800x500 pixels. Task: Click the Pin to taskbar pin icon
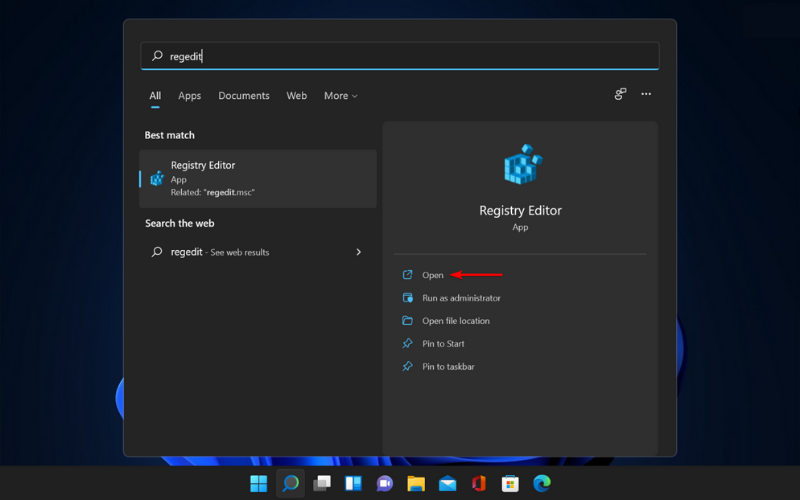click(x=407, y=366)
